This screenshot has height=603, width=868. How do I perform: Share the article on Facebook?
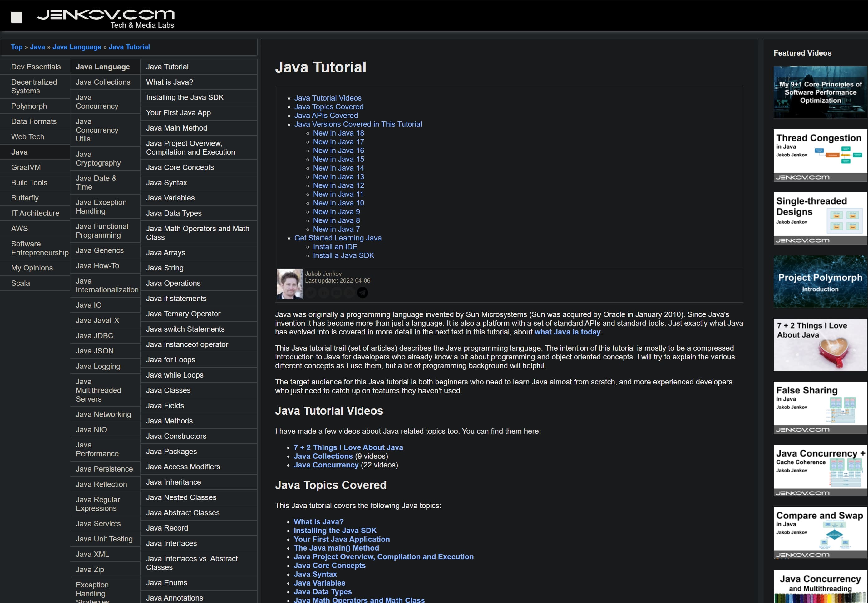coord(336,292)
